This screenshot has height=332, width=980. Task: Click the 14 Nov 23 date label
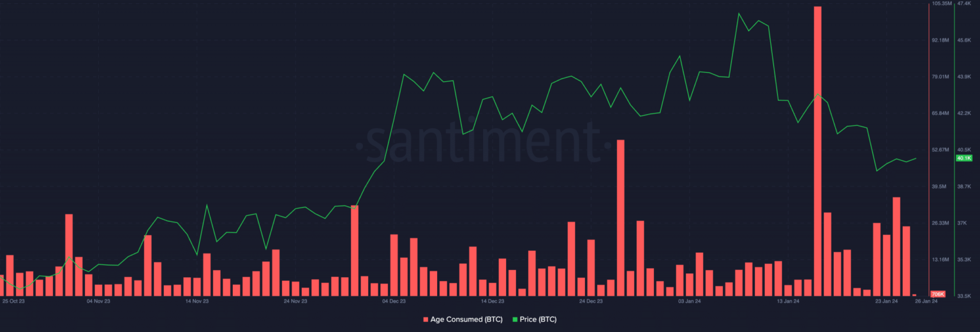pyautogui.click(x=197, y=300)
